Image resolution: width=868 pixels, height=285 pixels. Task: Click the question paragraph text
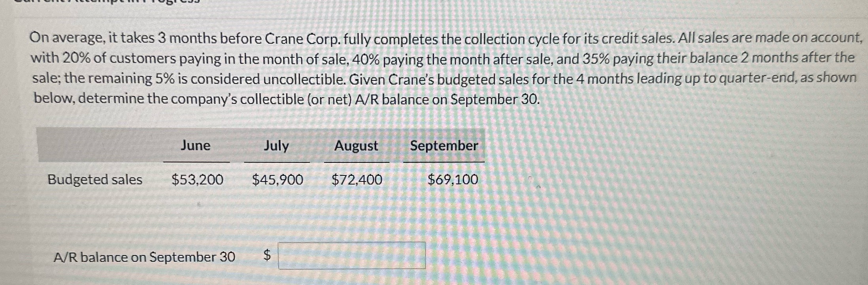[435, 67]
